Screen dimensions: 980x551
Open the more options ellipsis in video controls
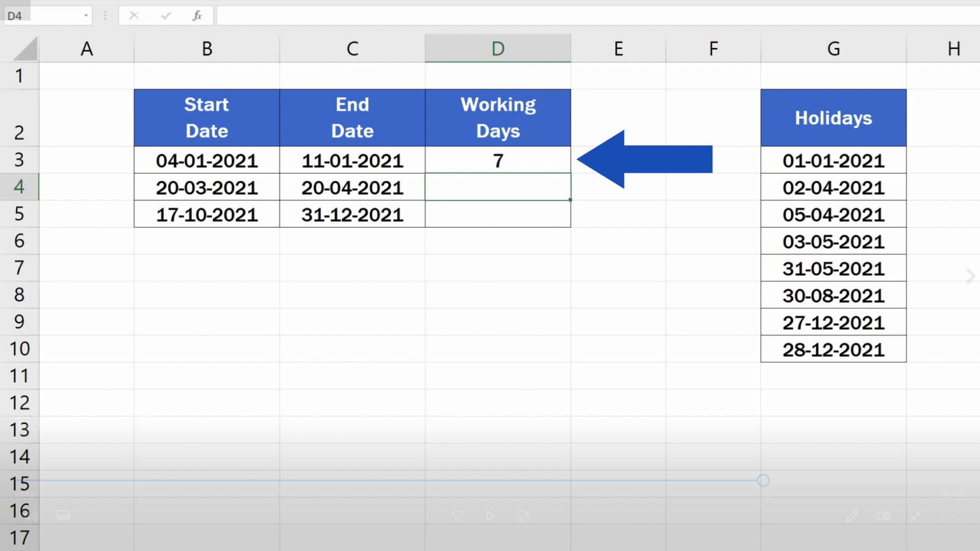[949, 516]
